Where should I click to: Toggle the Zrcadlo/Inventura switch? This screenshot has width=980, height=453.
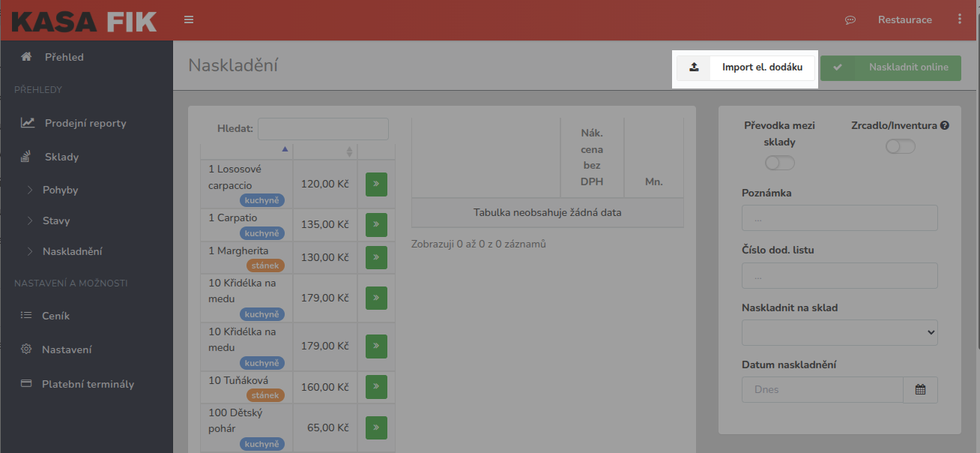click(x=900, y=147)
